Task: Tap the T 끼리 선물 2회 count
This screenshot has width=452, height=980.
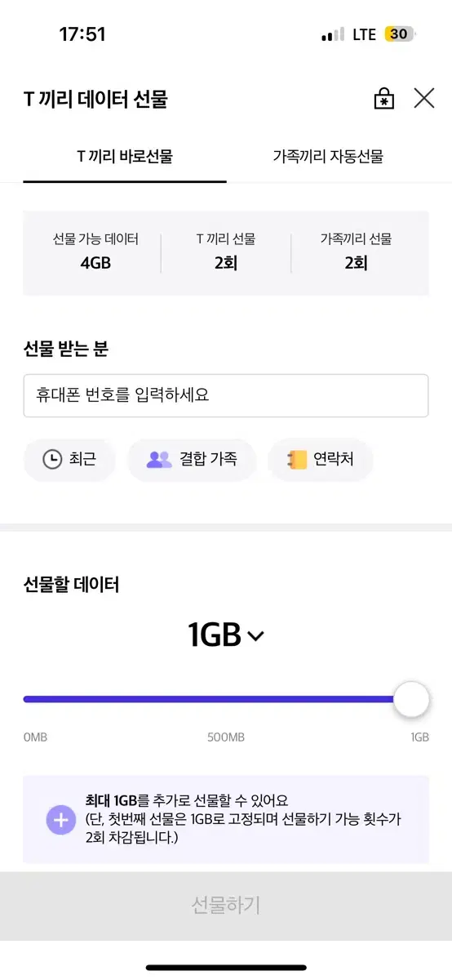Action: click(x=226, y=252)
